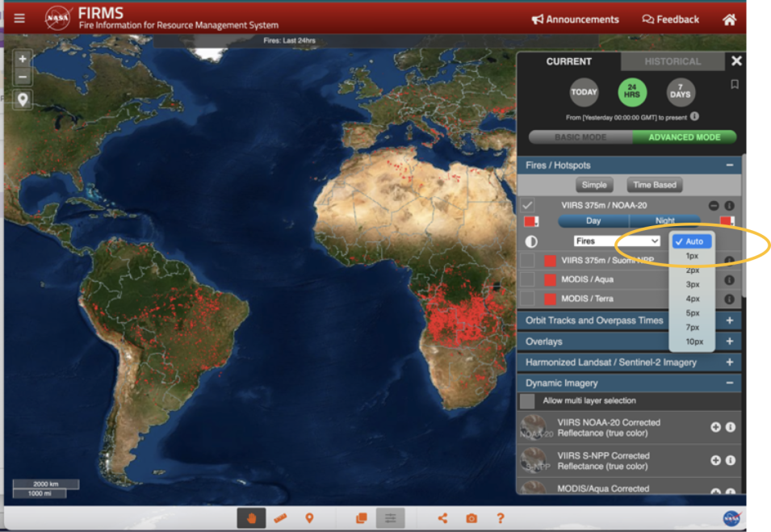This screenshot has width=771, height=532.
Task: Select the pan hand tool
Action: point(251,518)
